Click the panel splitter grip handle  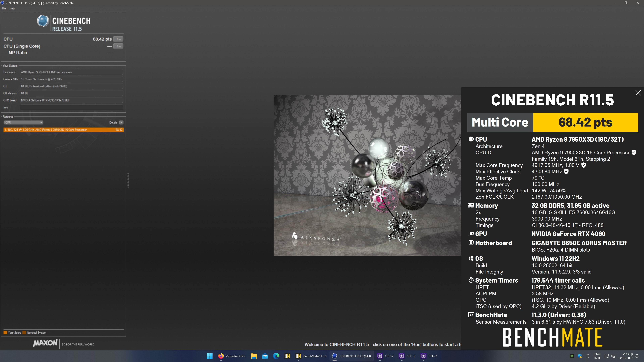click(128, 180)
